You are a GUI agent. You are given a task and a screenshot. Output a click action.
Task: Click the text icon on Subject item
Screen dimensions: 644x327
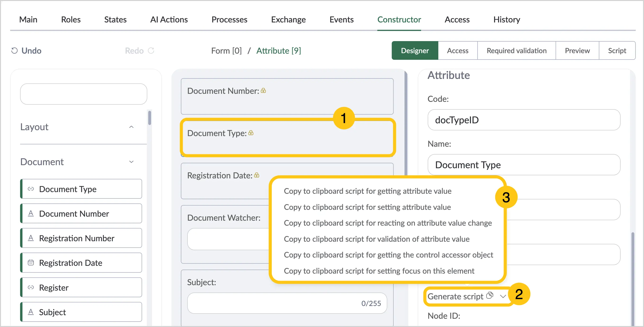click(x=31, y=312)
